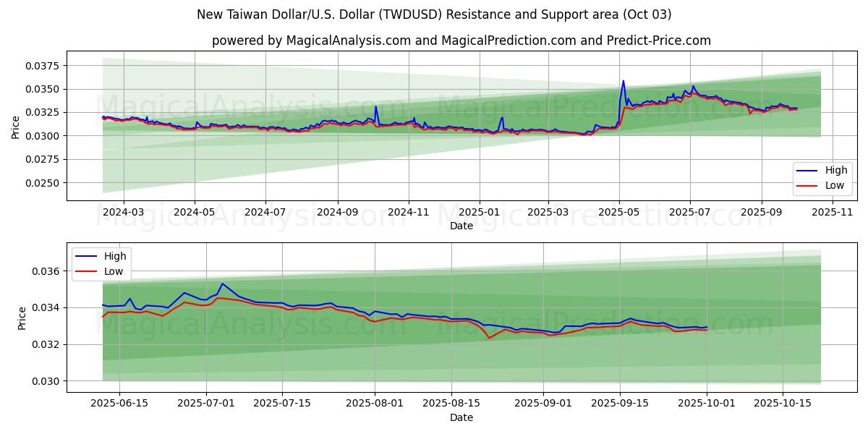
Task: Click the blue High line swatch in top legend
Action: (807, 171)
